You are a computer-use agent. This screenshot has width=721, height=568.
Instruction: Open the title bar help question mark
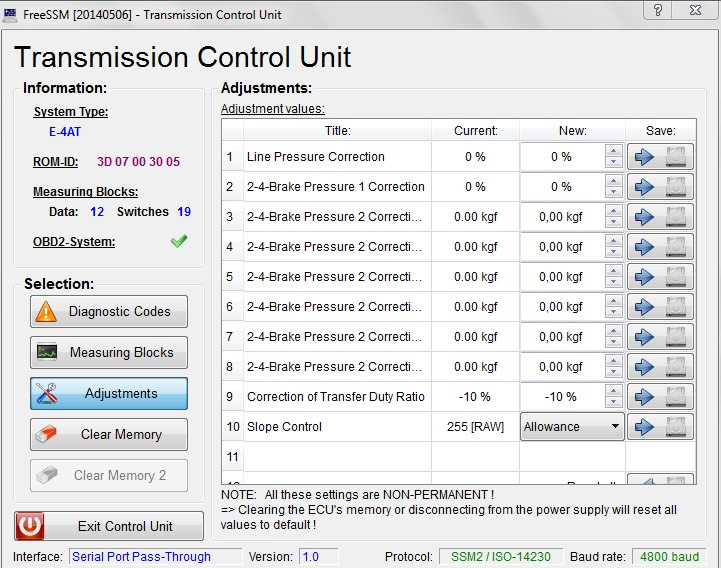click(658, 10)
